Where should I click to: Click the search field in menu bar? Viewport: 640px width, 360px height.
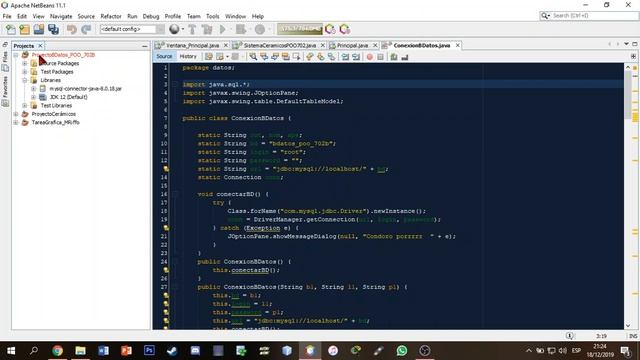tap(589, 16)
